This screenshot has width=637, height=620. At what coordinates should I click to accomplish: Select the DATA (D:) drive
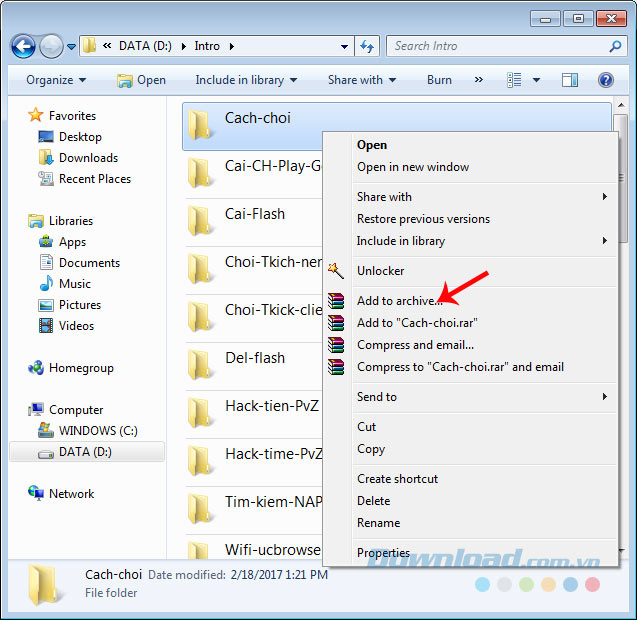pyautogui.click(x=87, y=452)
